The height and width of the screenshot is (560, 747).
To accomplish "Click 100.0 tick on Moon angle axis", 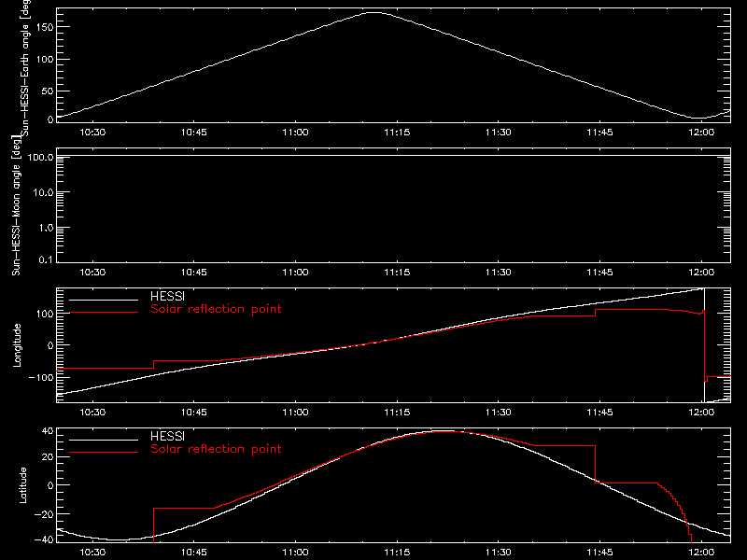I will 40,157.
